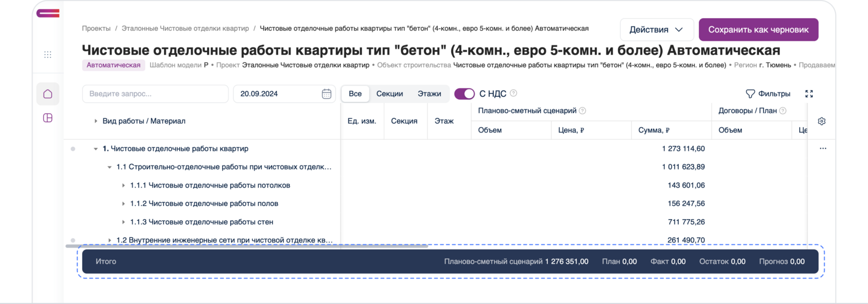Click footer value Остаток 0,00
Viewport: 868px width, 304px height.
click(x=722, y=262)
